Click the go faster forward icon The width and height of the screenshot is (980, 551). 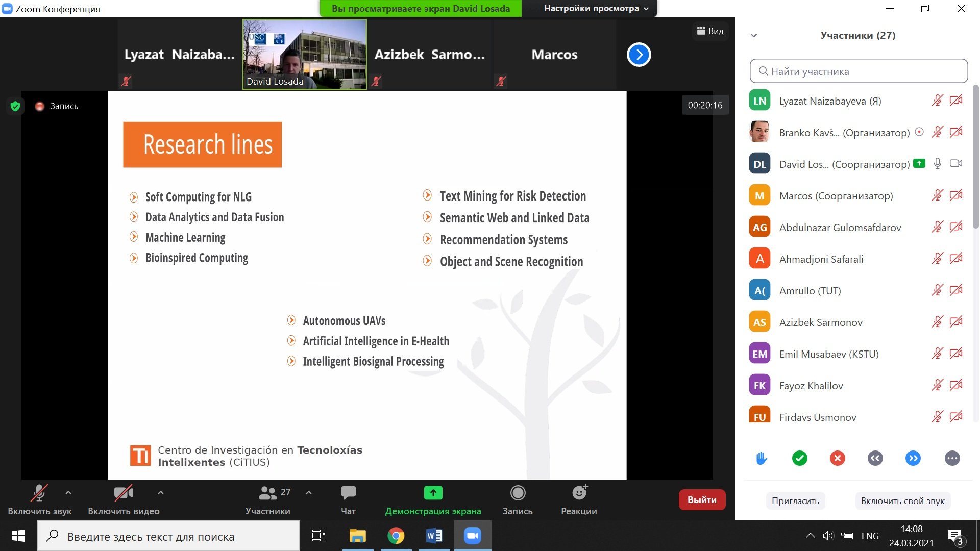pos(913,458)
